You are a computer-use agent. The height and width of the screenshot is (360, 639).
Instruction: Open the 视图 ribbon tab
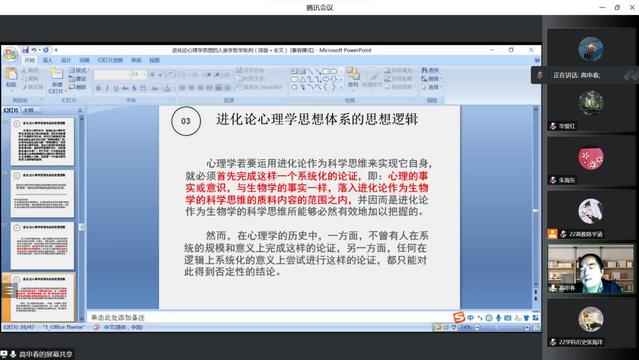154,60
